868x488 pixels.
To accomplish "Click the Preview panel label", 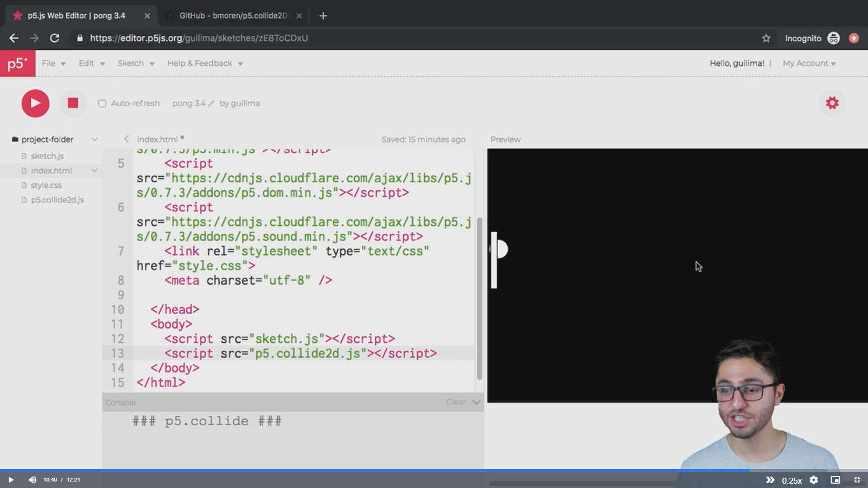I will 505,139.
